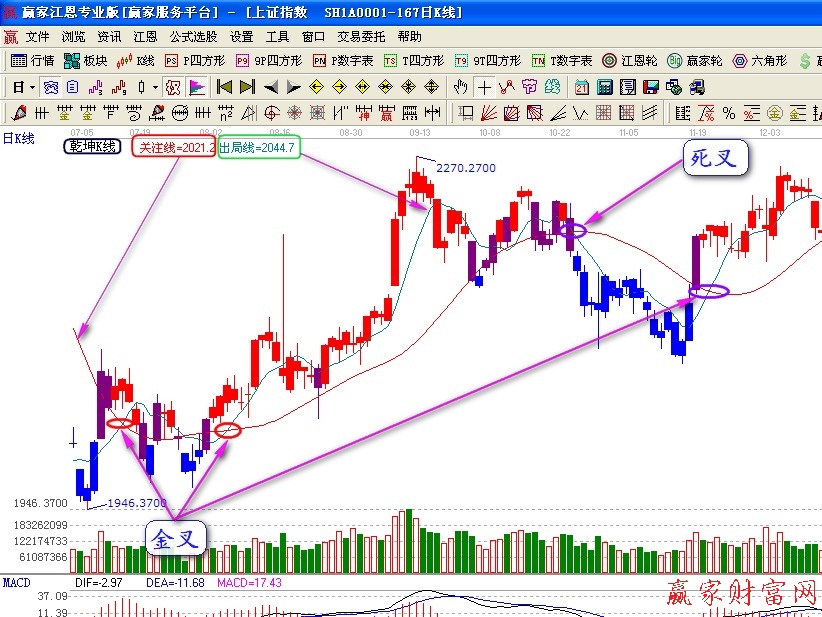Viewport: 822px width, 617px height.
Task: Click the 关注线=2021.2 red label
Action: (x=175, y=147)
